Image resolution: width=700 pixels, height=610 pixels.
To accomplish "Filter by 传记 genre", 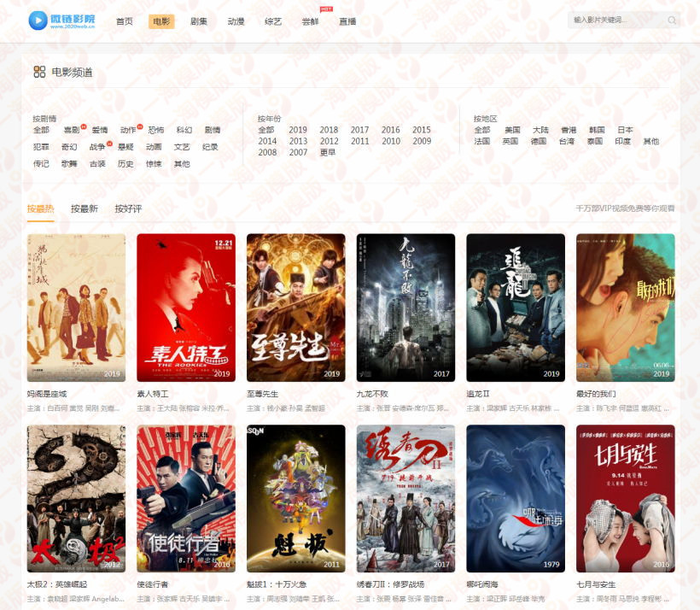I will 41,164.
